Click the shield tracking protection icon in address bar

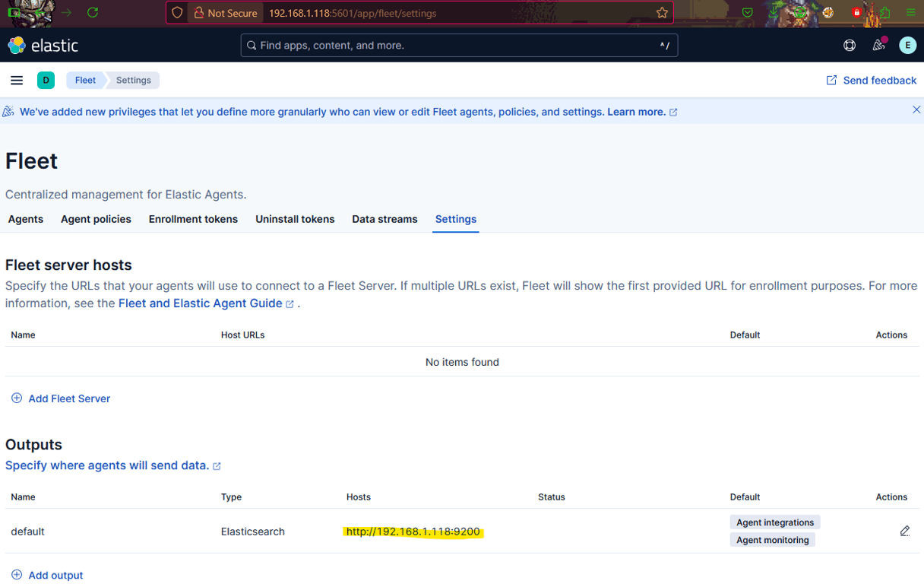coord(177,13)
